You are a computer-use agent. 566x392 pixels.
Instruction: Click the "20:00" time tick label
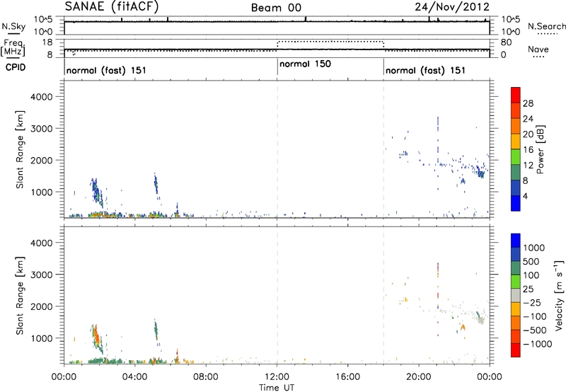(419, 377)
